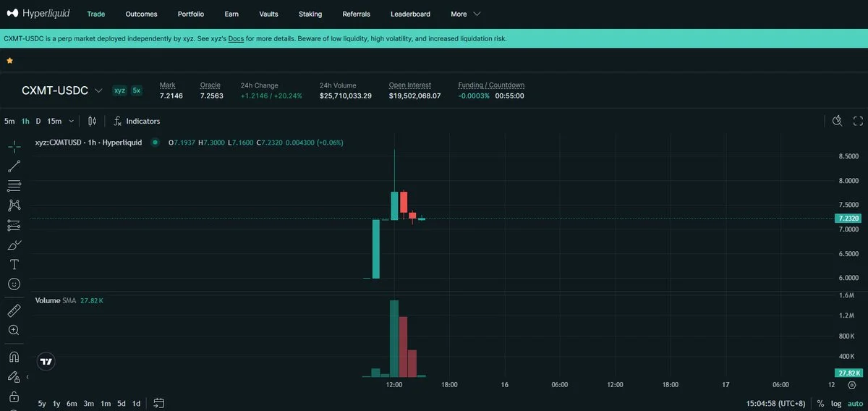Screen dimensions: 868x411
Task: Set chart range to 5y
Action: 42,403
